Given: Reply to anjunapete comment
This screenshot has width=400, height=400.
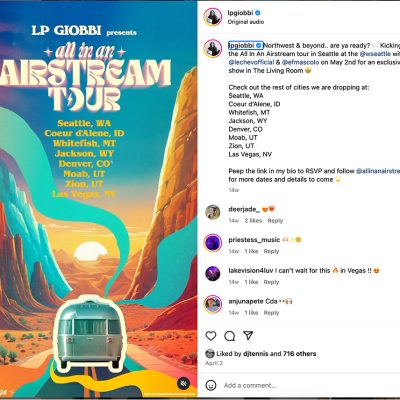Looking at the screenshot, I should (271, 313).
